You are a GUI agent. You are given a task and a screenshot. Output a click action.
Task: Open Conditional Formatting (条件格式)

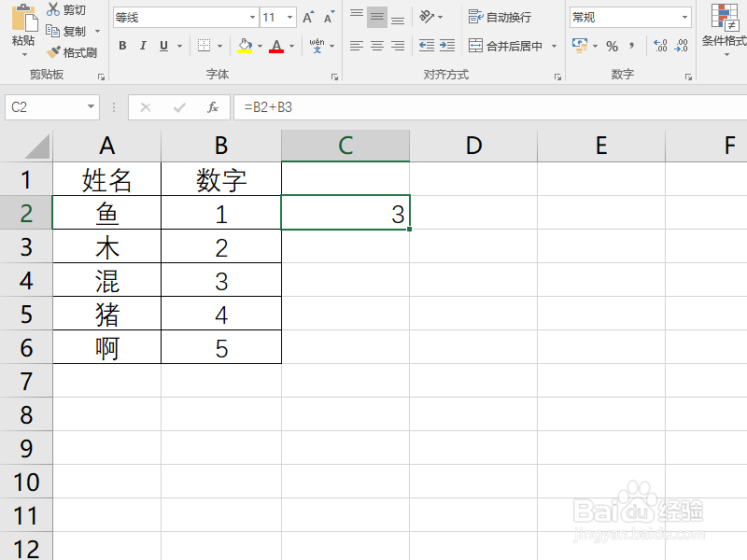725,29
